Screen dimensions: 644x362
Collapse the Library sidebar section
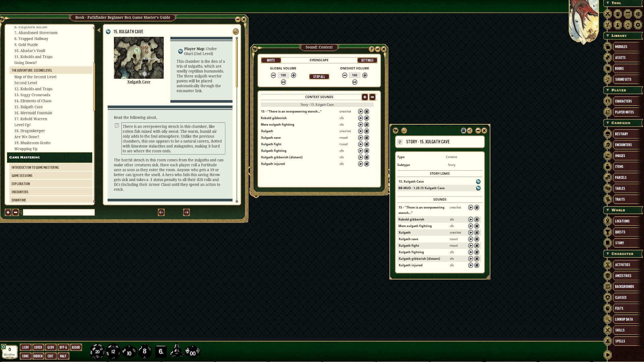click(608, 36)
